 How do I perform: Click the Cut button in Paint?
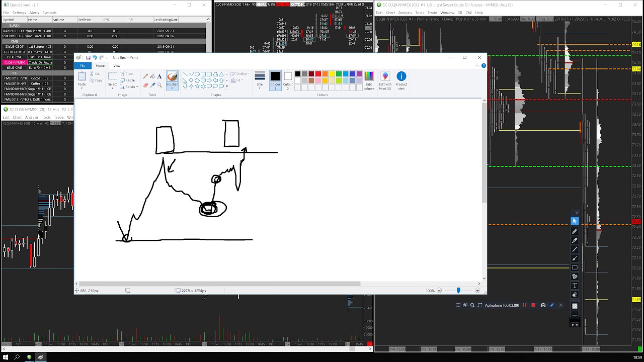pos(95,74)
